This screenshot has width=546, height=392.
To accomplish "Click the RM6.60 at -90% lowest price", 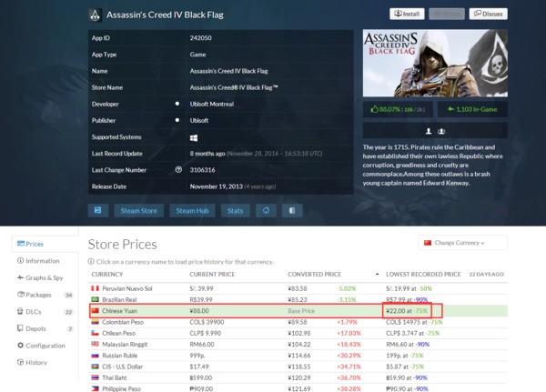I will [408, 345].
